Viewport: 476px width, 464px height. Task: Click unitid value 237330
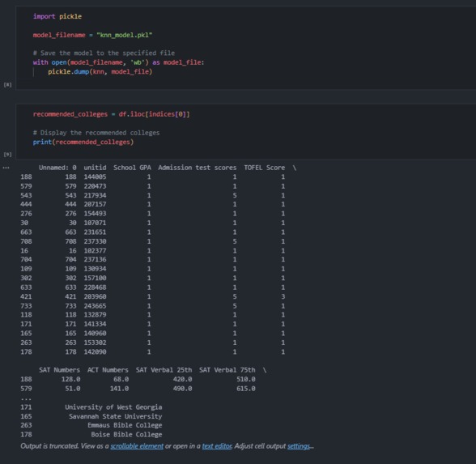point(95,241)
